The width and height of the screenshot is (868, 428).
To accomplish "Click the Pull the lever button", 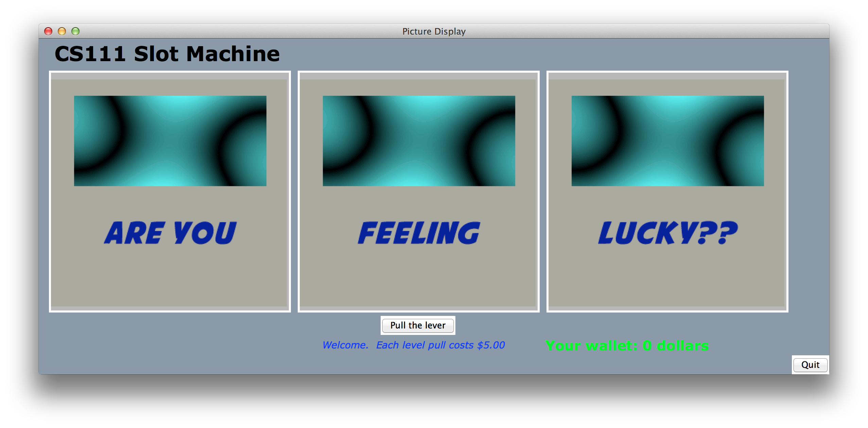I will click(x=418, y=325).
